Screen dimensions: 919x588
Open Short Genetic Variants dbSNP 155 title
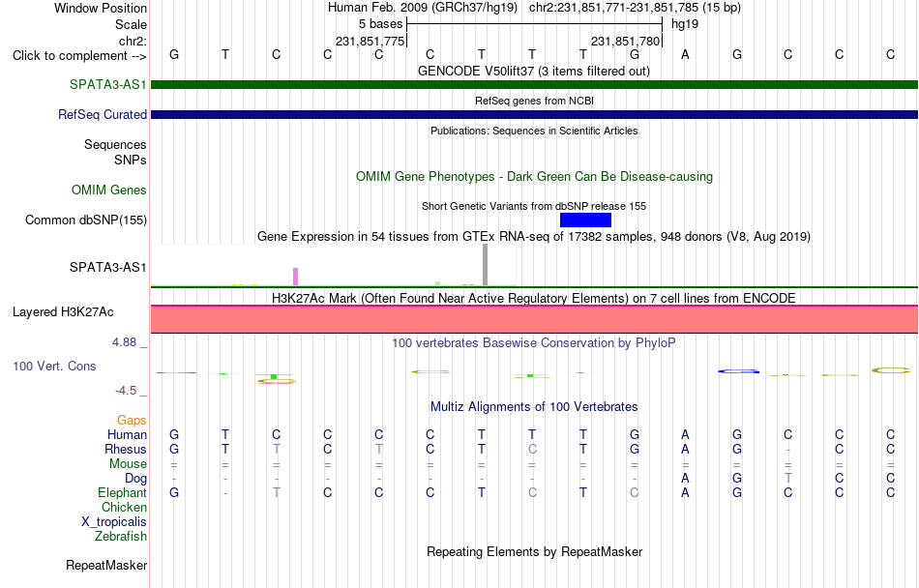(x=533, y=206)
